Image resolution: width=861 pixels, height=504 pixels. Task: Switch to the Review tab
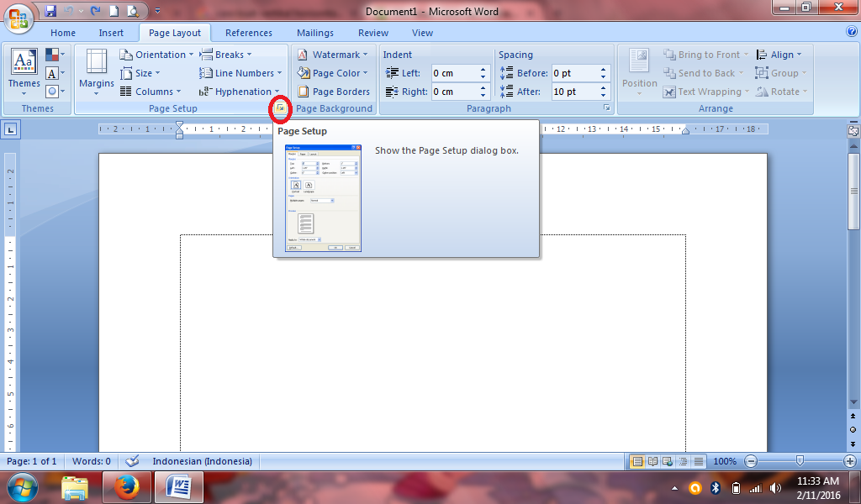click(373, 33)
